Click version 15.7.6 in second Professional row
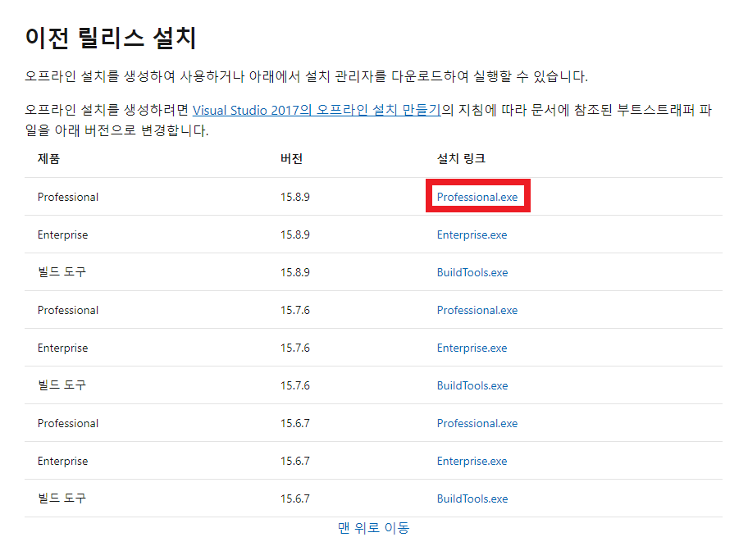This screenshot has height=560, width=748. click(x=294, y=310)
